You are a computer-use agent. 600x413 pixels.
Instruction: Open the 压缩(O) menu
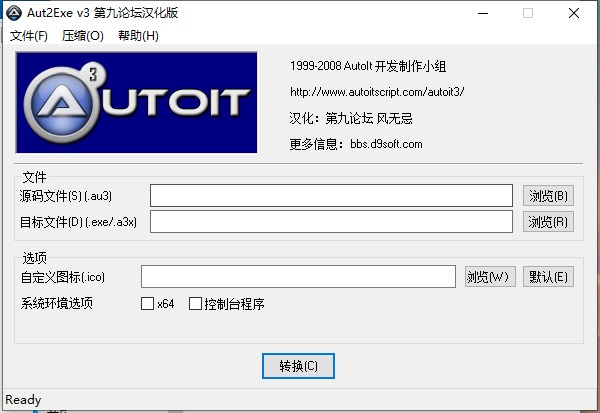83,36
